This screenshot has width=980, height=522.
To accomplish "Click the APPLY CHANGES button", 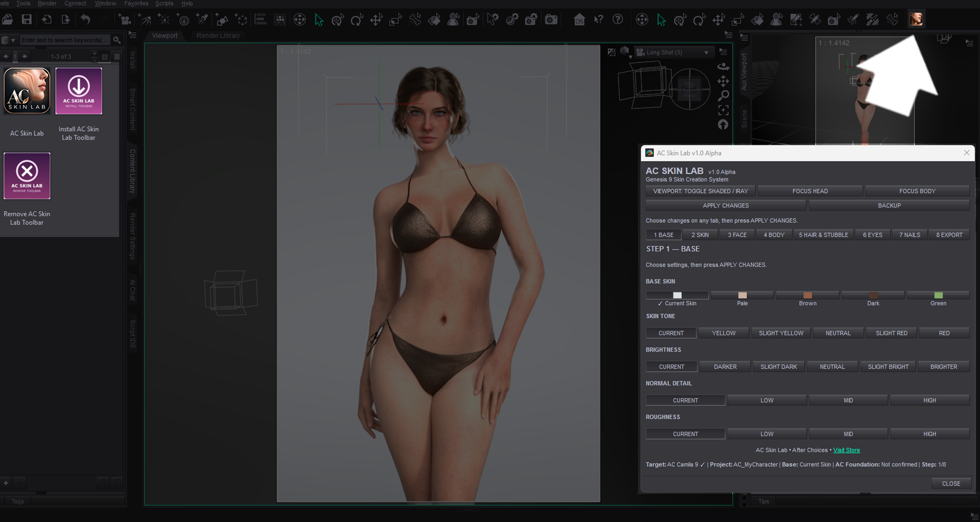I will click(726, 206).
